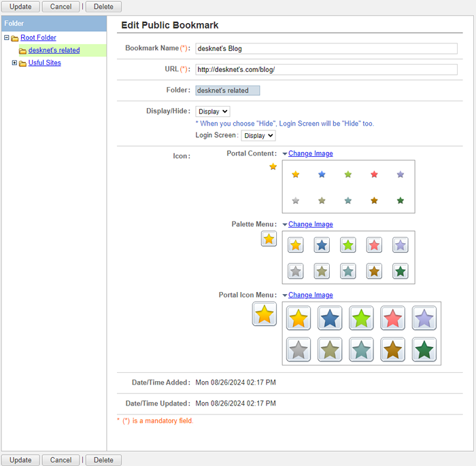
Task: Click current Palette Menu star preview
Action: coord(269,239)
